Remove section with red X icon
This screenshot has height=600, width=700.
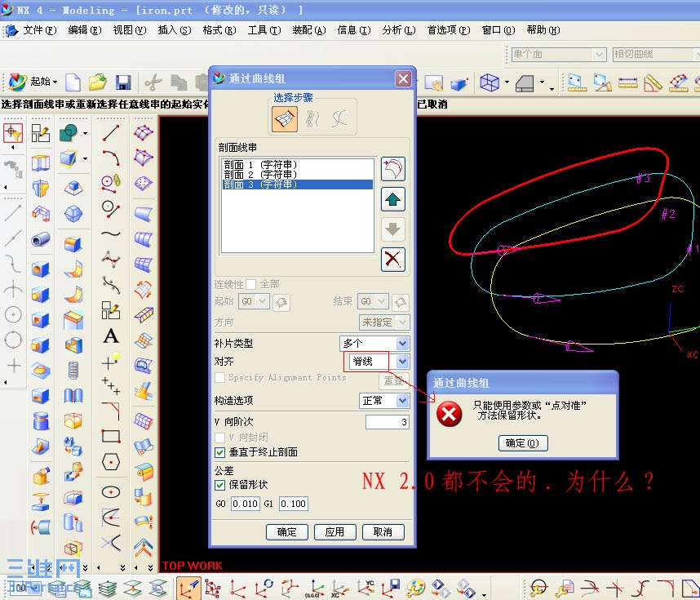click(393, 259)
